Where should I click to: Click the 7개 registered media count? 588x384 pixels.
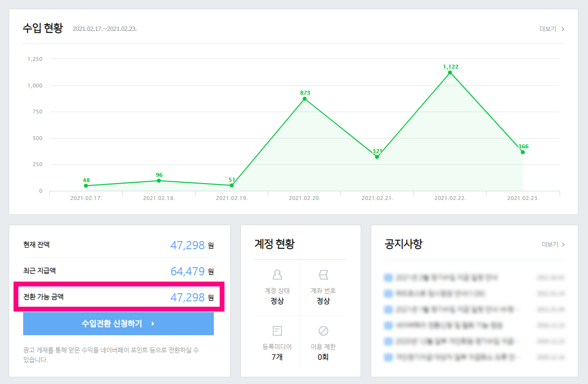click(x=277, y=357)
